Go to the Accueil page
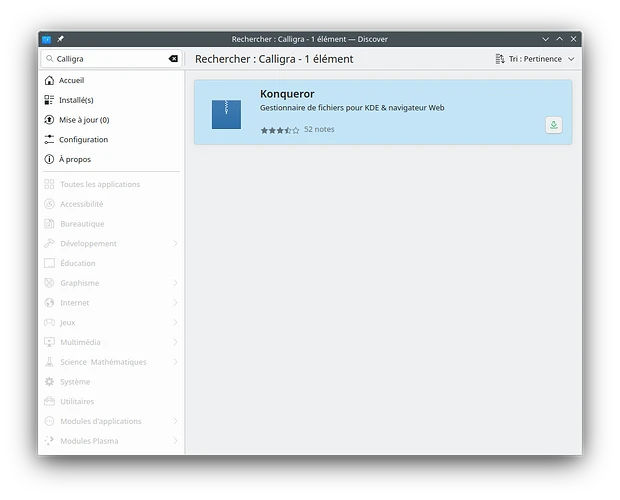 71,80
